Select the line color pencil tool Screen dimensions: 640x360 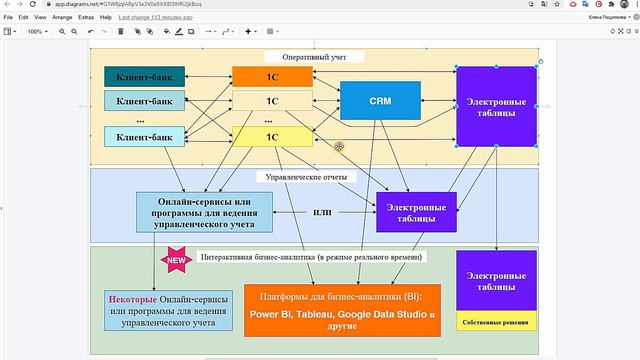click(x=179, y=31)
